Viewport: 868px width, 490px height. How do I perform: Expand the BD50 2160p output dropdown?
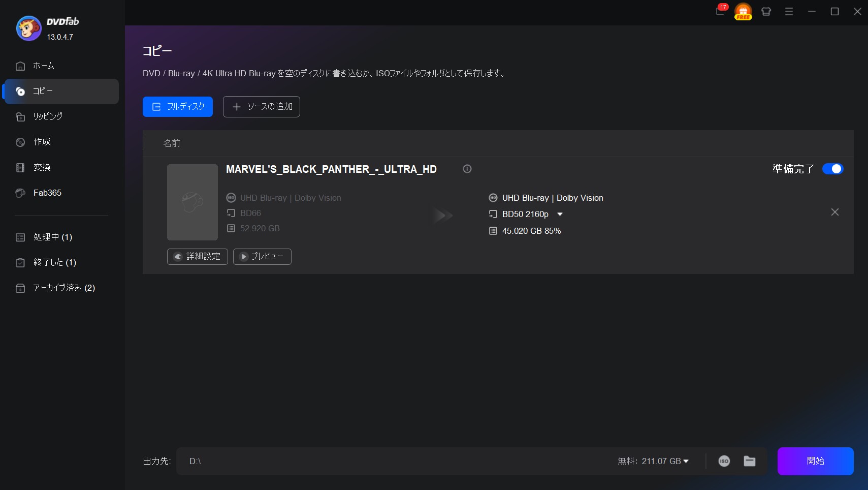coord(560,214)
